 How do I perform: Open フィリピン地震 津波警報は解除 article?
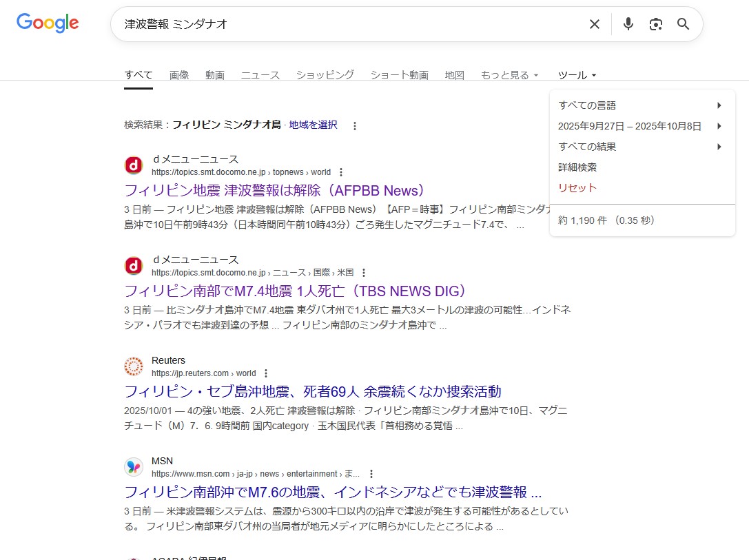[275, 190]
